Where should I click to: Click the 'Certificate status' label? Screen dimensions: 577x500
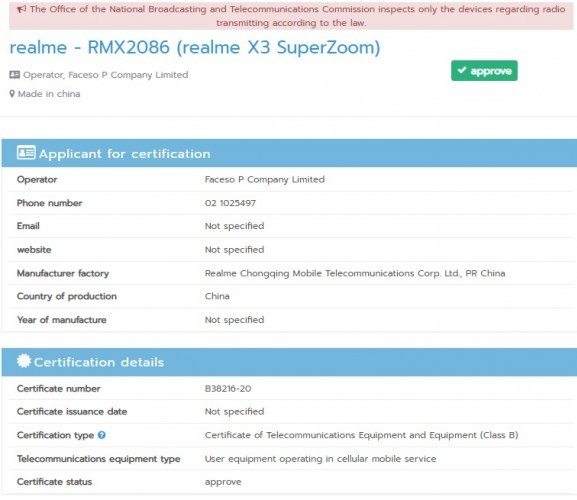click(54, 482)
